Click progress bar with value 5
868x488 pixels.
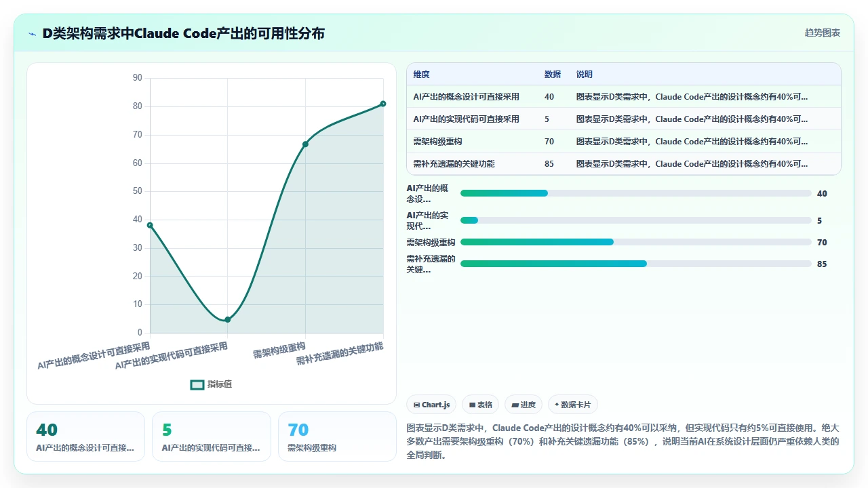tap(635, 220)
